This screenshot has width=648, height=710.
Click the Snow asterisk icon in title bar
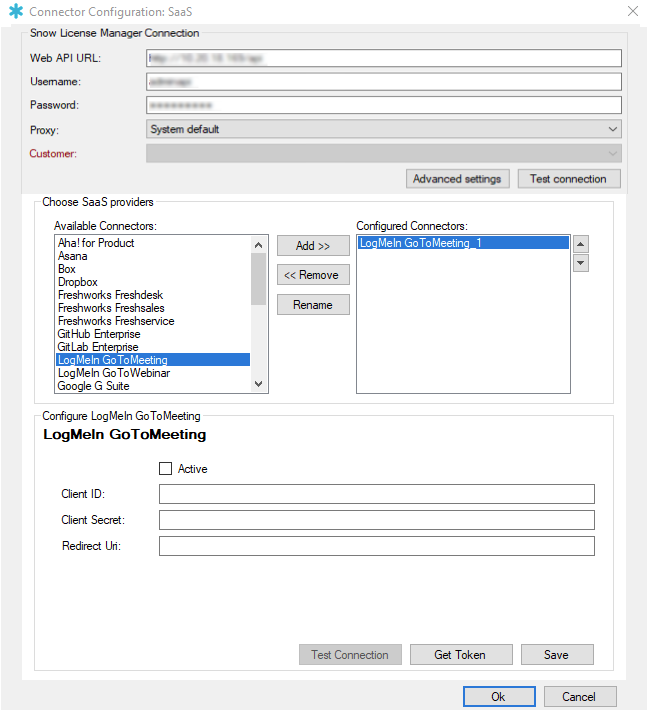[x=15, y=12]
